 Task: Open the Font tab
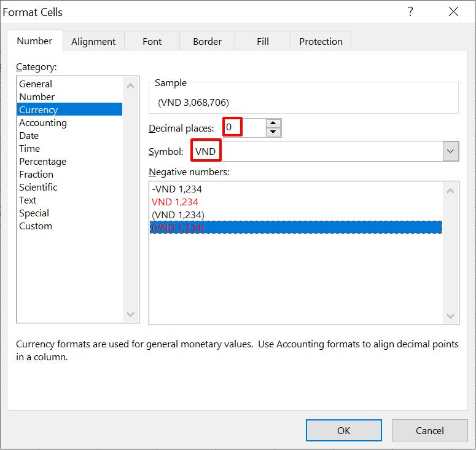pos(152,41)
